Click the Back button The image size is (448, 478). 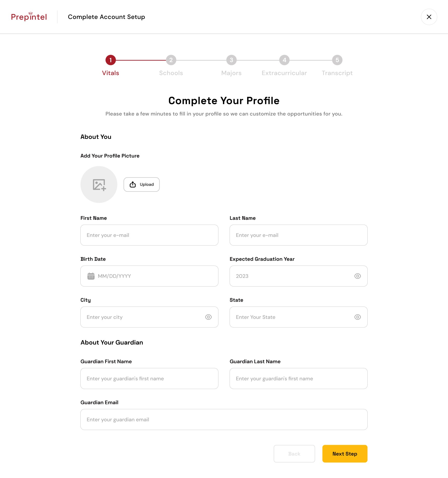click(294, 454)
